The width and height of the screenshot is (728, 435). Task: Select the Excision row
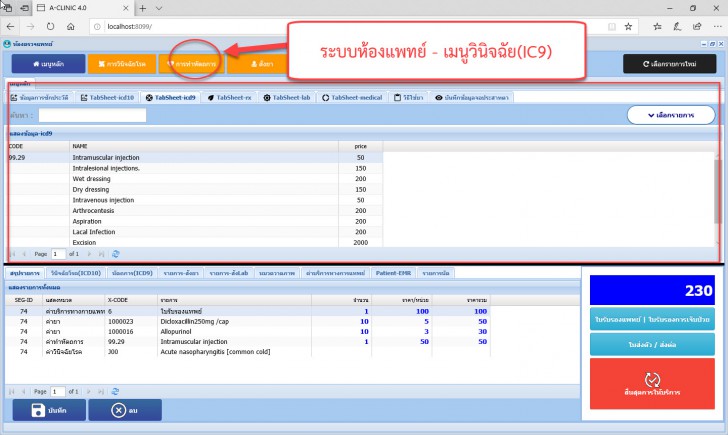click(195, 242)
